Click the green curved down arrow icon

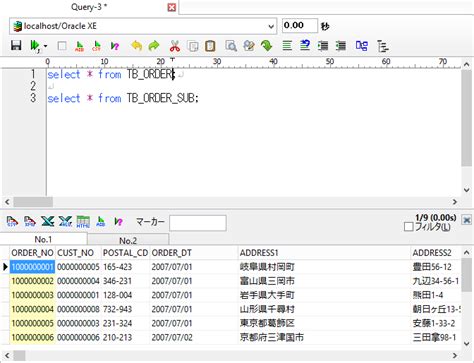[266, 46]
